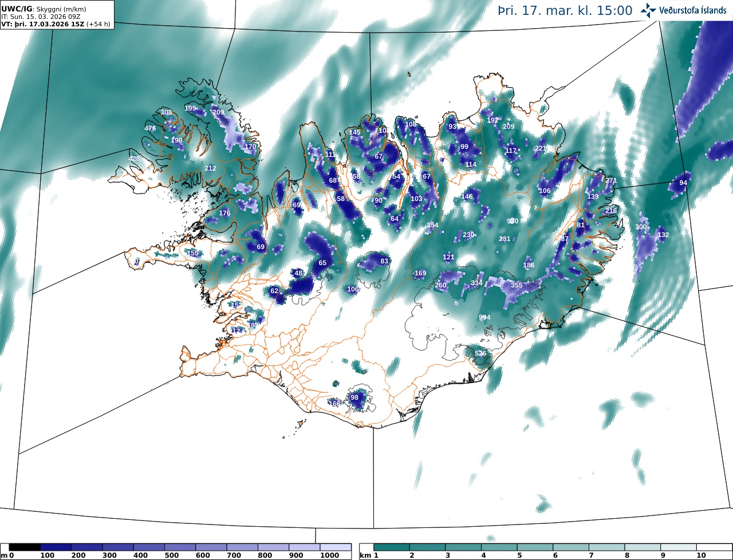Screen dimensions: 733x560
Task: Click visibility value 176 on the map
Action: [224, 213]
